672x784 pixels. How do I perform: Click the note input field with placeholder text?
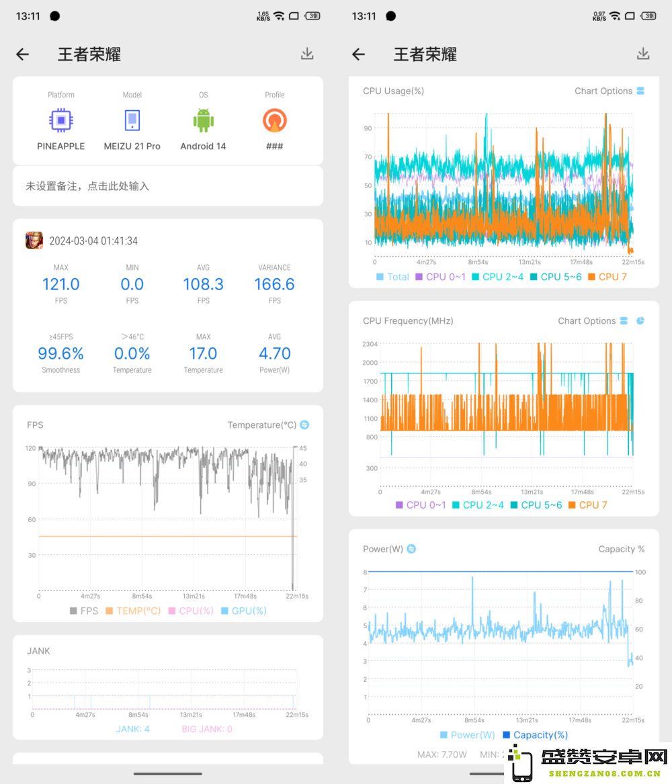[x=168, y=186]
